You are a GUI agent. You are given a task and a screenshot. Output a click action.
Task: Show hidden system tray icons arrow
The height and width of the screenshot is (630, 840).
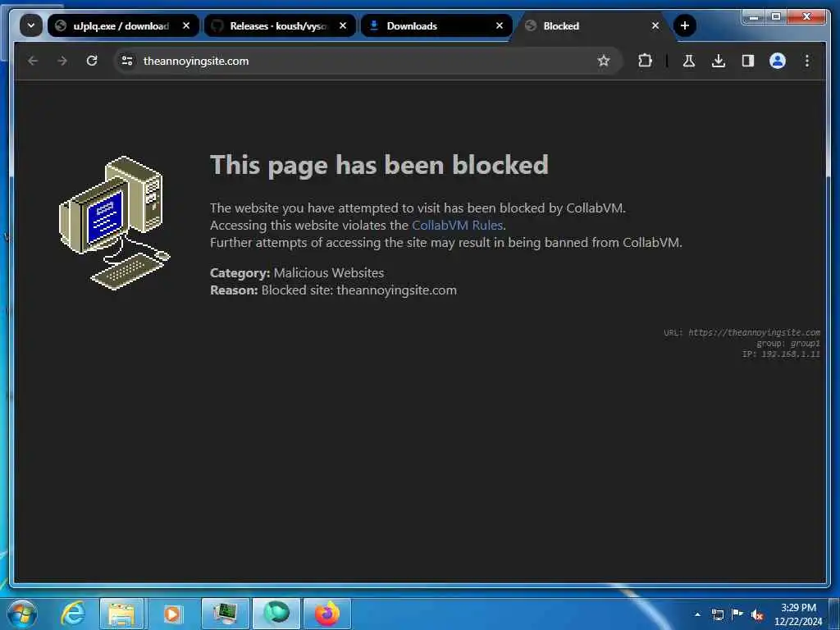pos(697,614)
